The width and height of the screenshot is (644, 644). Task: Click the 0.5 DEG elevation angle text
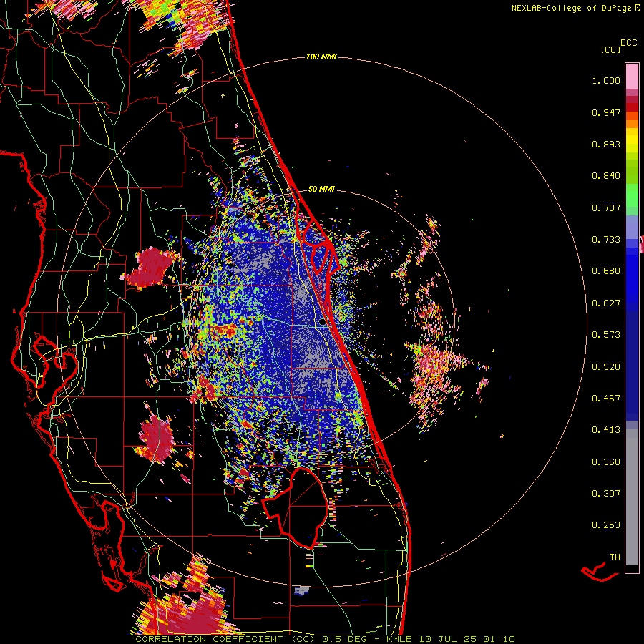347,639
